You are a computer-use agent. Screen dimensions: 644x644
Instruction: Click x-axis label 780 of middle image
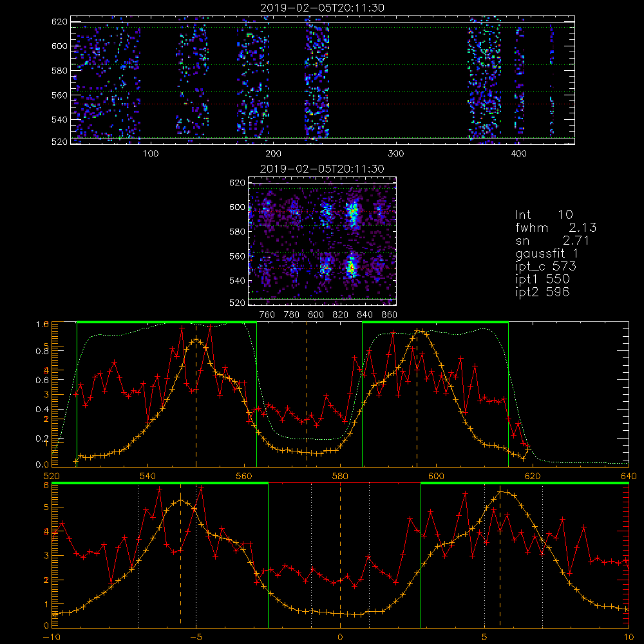tap(292, 315)
